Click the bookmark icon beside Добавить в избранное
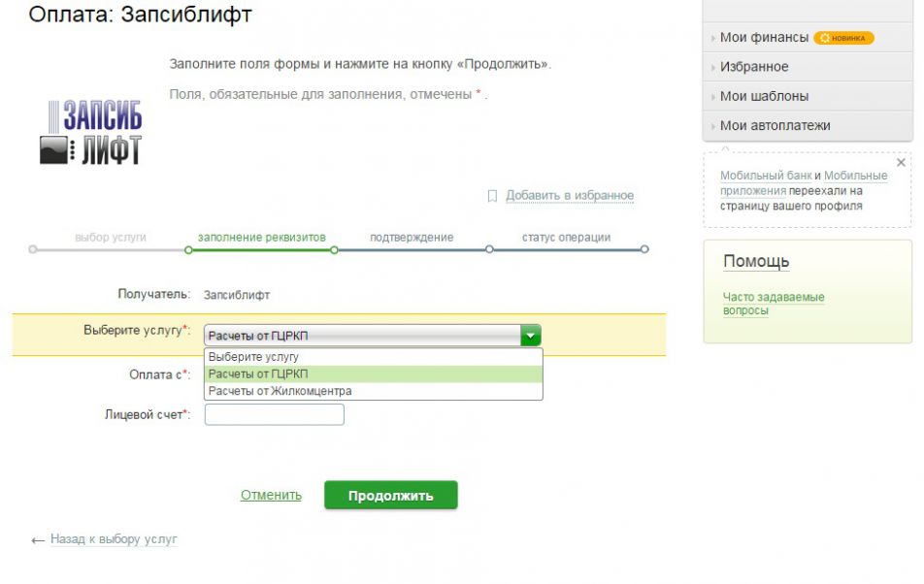924x584 pixels. click(x=493, y=195)
